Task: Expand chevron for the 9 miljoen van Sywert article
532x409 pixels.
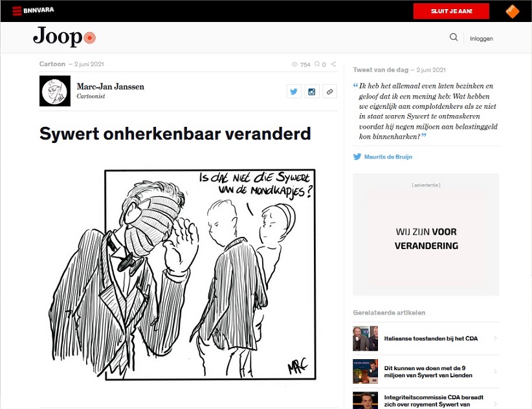Action: click(x=495, y=371)
